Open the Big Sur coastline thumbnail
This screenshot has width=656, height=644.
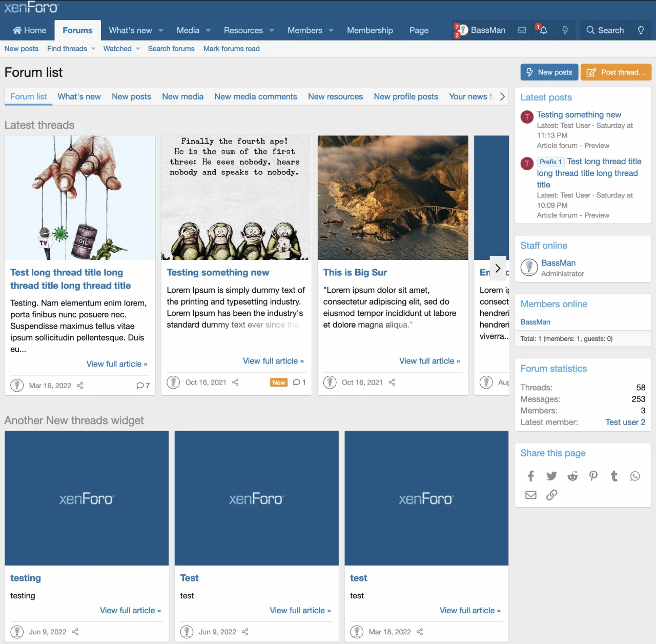[393, 197]
